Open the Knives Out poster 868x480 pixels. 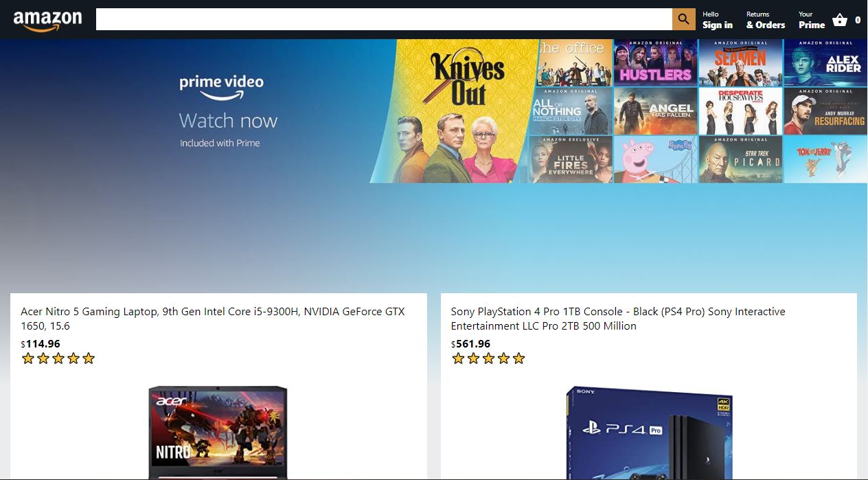455,111
